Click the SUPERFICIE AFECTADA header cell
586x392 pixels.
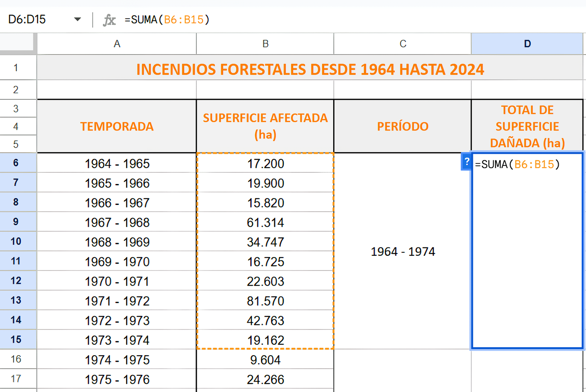click(265, 126)
